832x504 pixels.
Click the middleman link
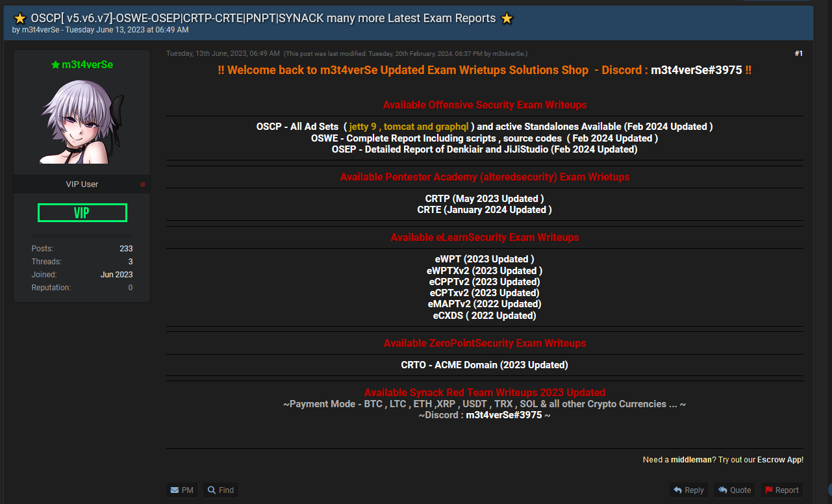click(x=691, y=459)
